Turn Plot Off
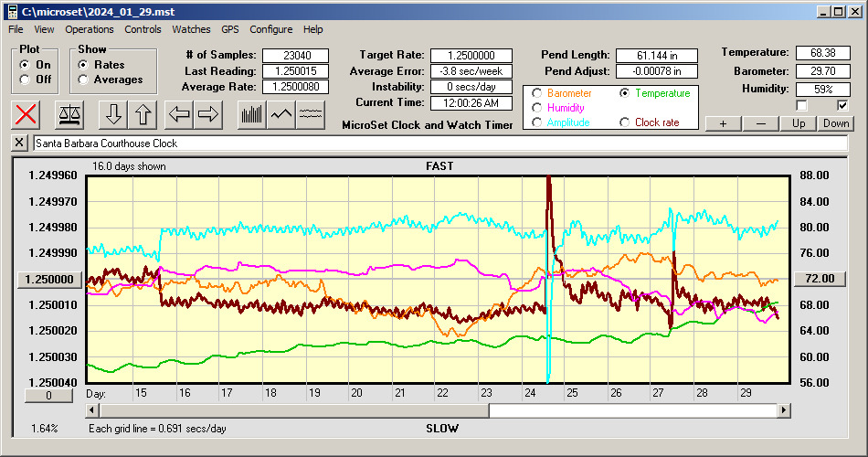 (x=25, y=80)
